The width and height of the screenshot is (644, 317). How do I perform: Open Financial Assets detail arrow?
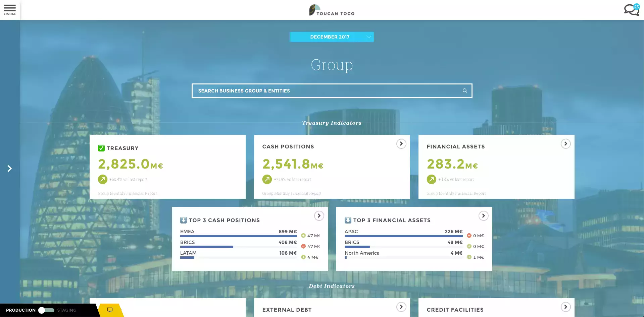click(x=565, y=144)
